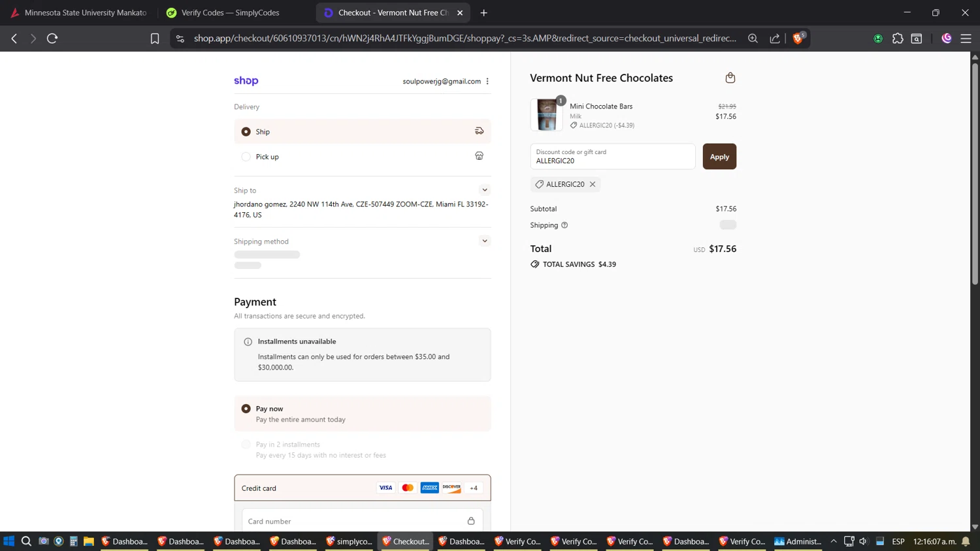
Task: Click the page vertical scrollbar thumb
Action: [975, 173]
